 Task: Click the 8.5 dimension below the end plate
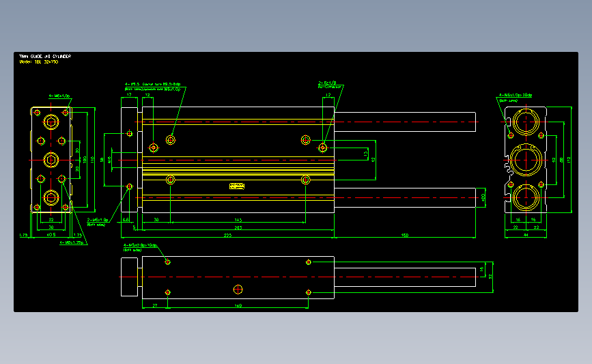tap(126, 219)
